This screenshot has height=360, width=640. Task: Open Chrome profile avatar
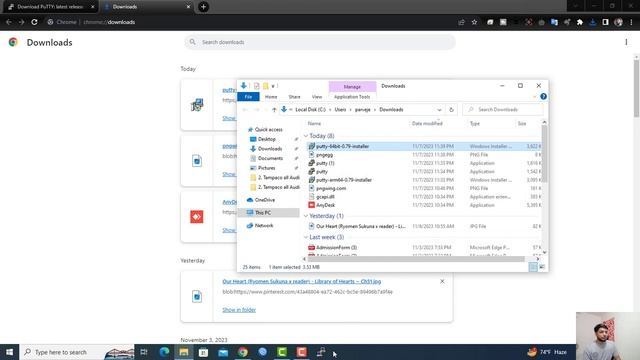(618, 22)
